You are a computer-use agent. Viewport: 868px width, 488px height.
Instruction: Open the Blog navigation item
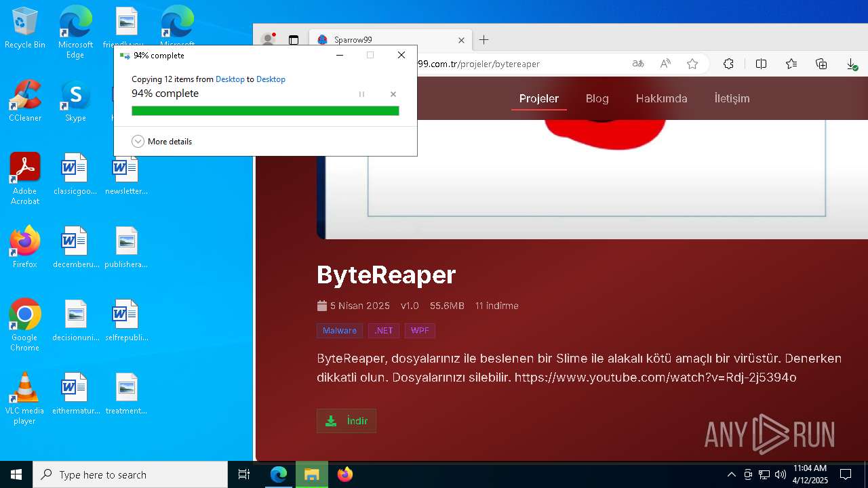pyautogui.click(x=597, y=98)
